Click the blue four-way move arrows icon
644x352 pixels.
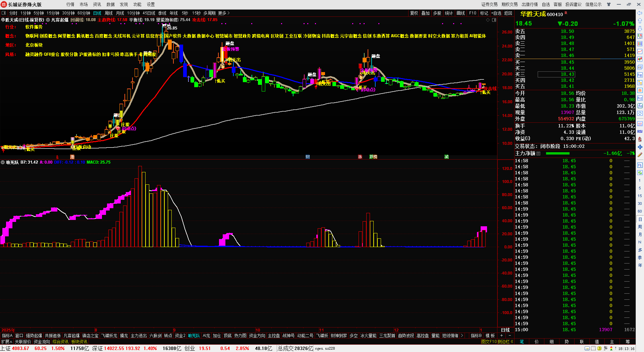click(640, 147)
